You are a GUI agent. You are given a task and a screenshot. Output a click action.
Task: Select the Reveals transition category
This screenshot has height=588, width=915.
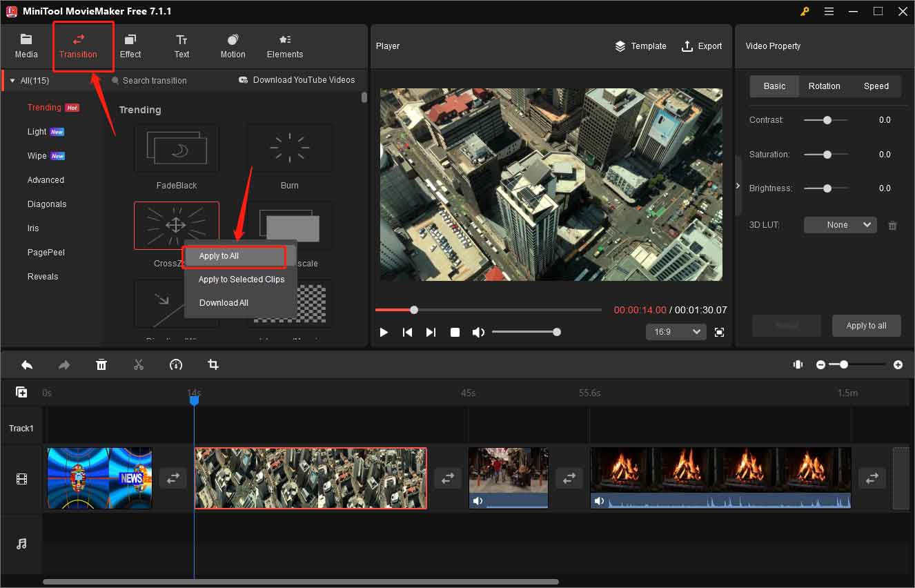coord(43,277)
